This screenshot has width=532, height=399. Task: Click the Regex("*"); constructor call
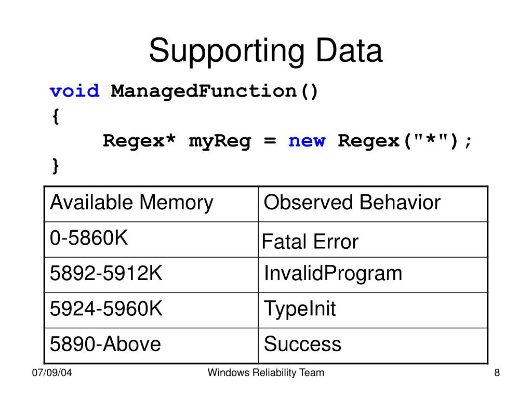pyautogui.click(x=404, y=141)
